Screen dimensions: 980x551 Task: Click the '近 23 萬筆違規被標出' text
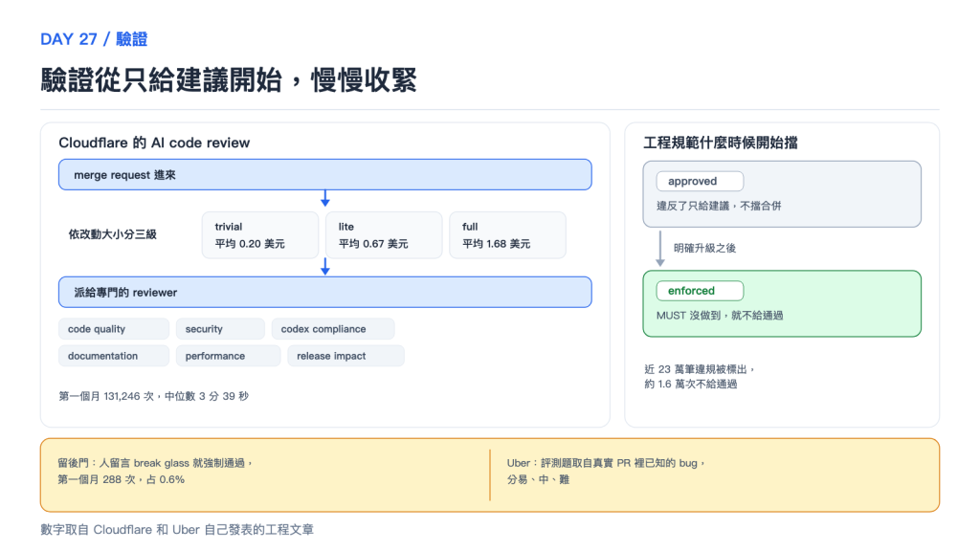696,369
